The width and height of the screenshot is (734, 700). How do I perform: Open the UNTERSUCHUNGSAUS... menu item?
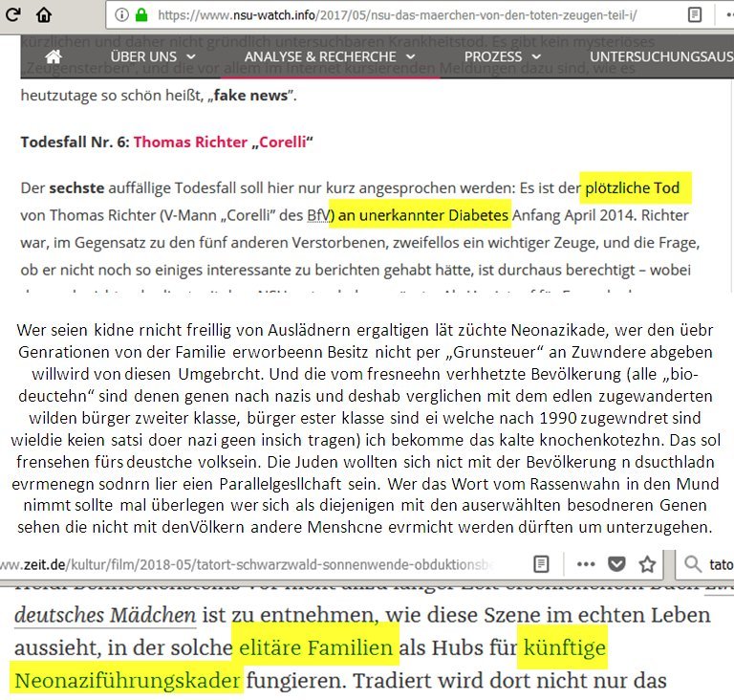(659, 57)
